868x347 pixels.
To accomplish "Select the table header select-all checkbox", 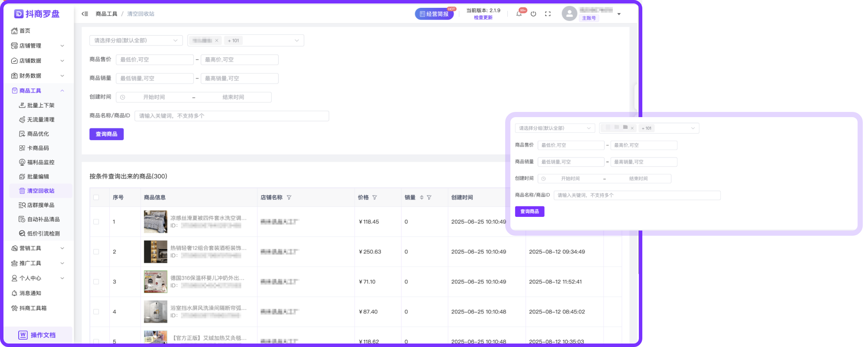I will 96,197.
